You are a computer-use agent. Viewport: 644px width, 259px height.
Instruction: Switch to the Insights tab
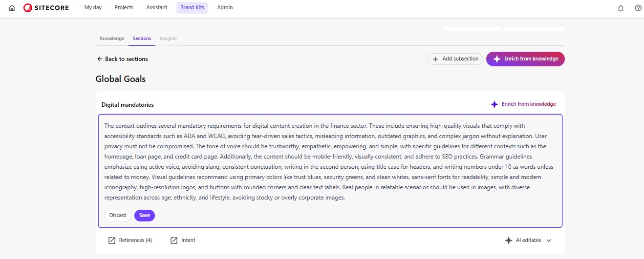point(168,39)
